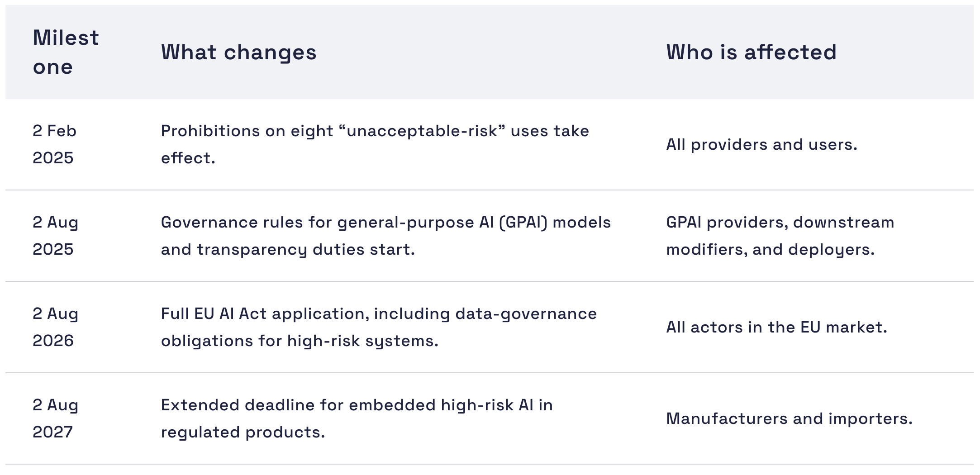Viewport: 980px width, 475px height.
Task: Select the regulated products line
Action: coord(243,432)
